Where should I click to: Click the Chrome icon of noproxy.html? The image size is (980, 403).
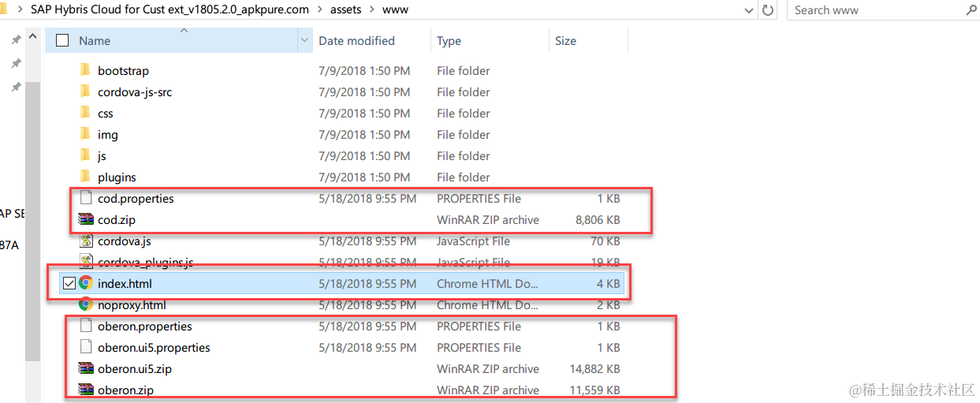pyautogui.click(x=86, y=304)
